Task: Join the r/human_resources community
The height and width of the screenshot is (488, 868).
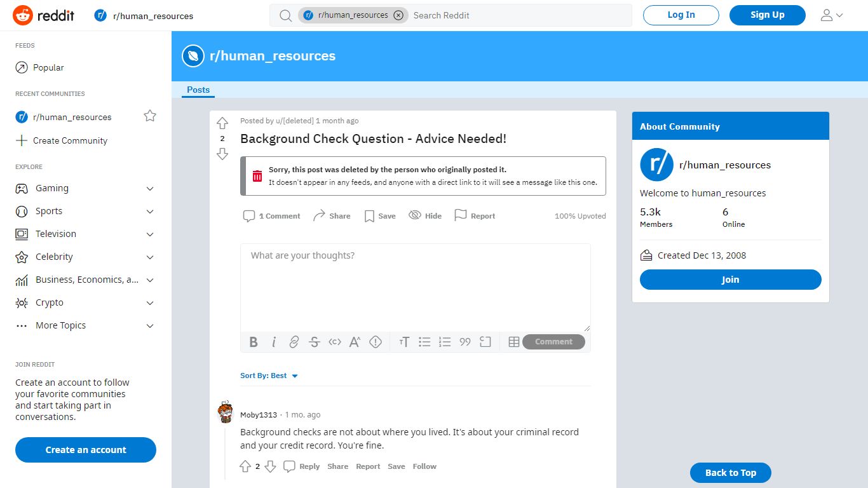Action: click(731, 280)
